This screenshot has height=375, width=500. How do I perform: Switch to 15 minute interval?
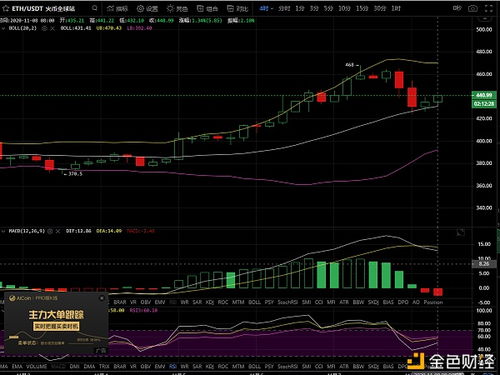(x=362, y=8)
